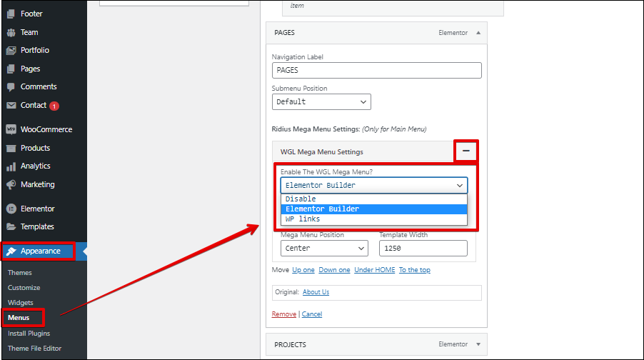644x360 pixels.
Task: Open Install Plugins submenu item
Action: [29, 334]
